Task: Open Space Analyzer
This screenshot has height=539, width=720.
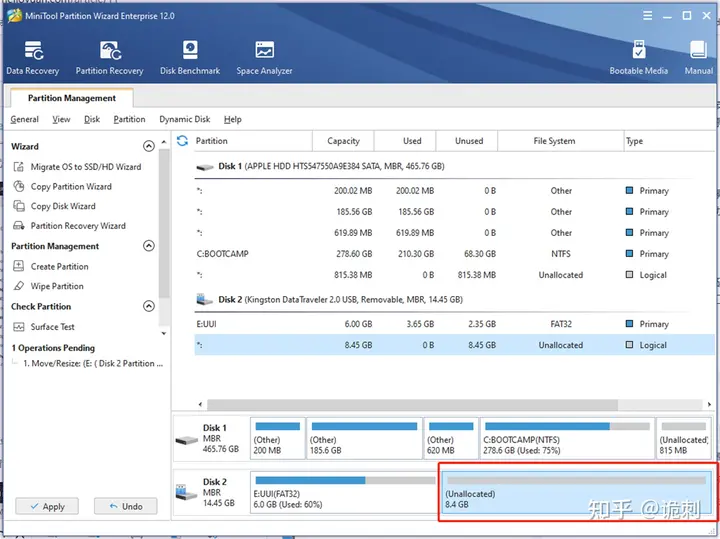Action: click(x=264, y=58)
